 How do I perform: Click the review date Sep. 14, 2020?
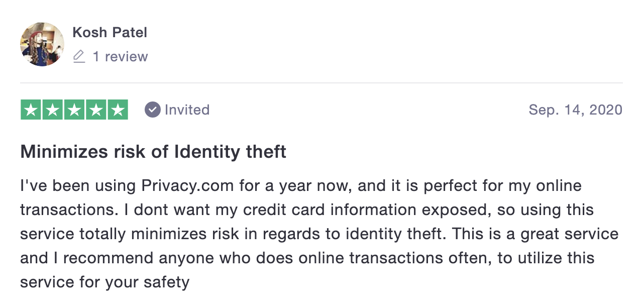[576, 110]
